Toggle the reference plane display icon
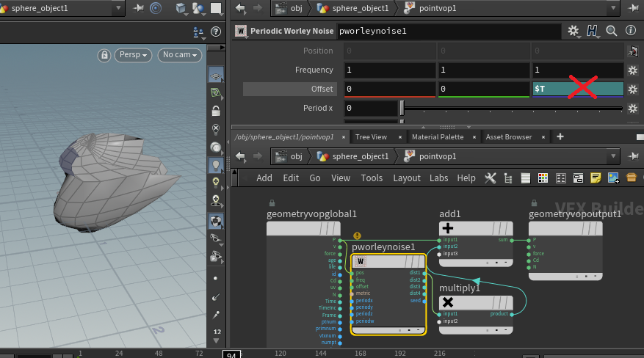The width and height of the screenshot is (644, 358). point(216,76)
